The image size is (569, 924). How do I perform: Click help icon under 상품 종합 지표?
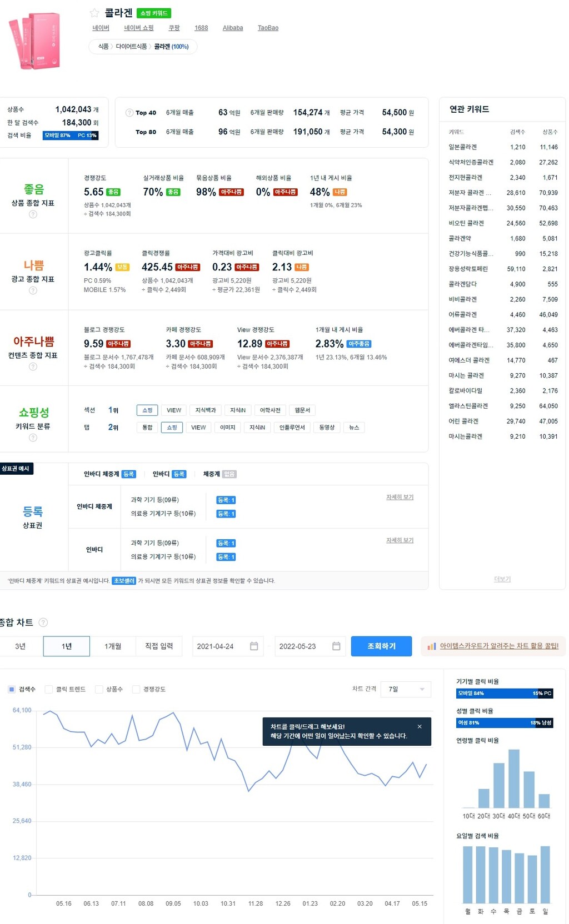[x=33, y=214]
